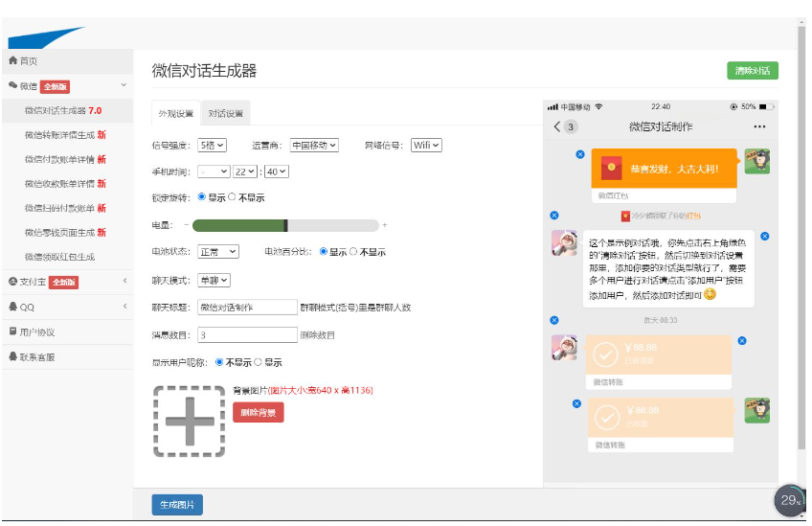Open 微信零钱页面生成 in the sidebar
This screenshot has width=812, height=526.
65,232
